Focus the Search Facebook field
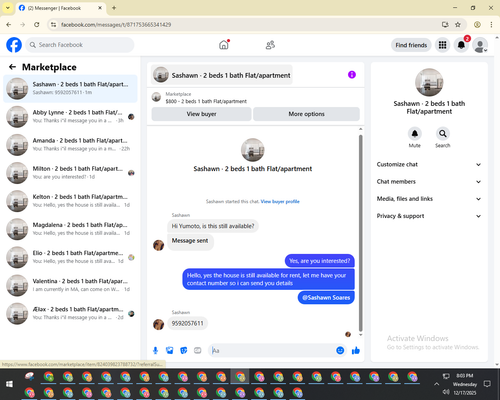Viewport: 500px width, 400px height. tap(80, 45)
